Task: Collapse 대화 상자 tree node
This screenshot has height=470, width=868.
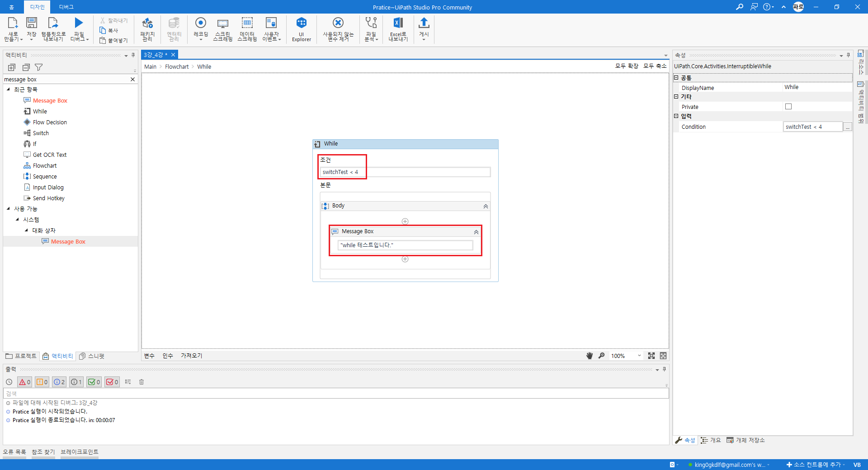Action: [26, 230]
